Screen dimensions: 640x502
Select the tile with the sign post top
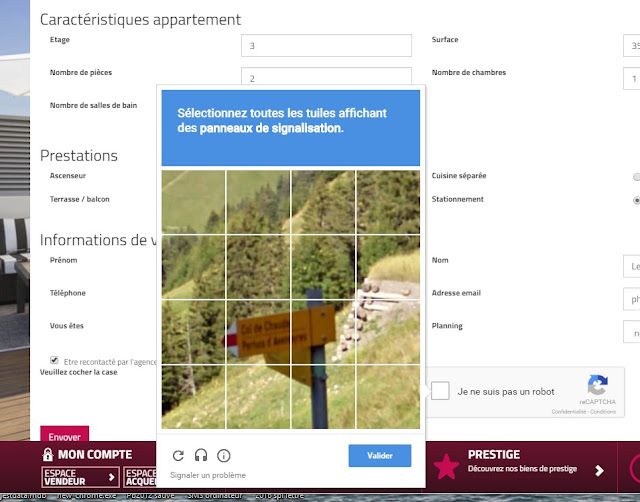(x=323, y=267)
